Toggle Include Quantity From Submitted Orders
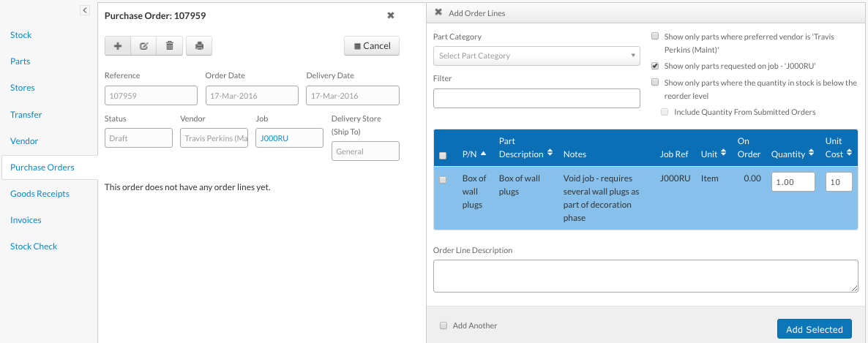 tap(665, 113)
